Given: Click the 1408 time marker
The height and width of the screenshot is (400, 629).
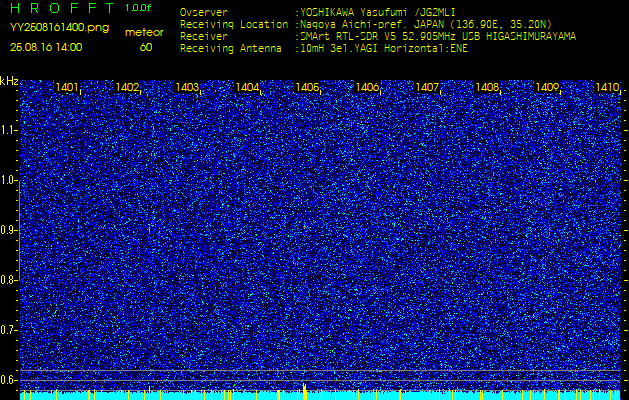Looking at the screenshot, I should coord(487,87).
